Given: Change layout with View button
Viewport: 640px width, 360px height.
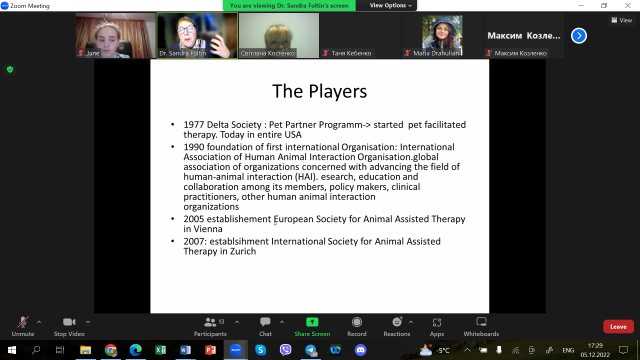Looking at the screenshot, I should [x=621, y=20].
